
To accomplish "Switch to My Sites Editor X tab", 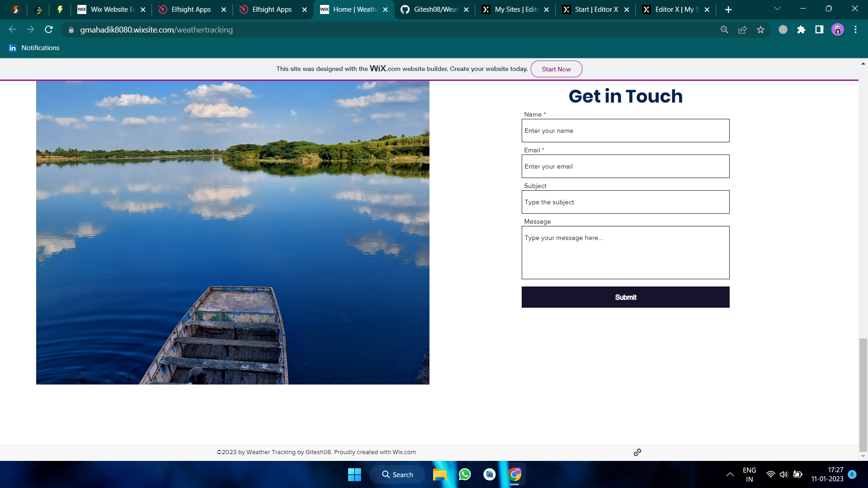I will [x=514, y=9].
